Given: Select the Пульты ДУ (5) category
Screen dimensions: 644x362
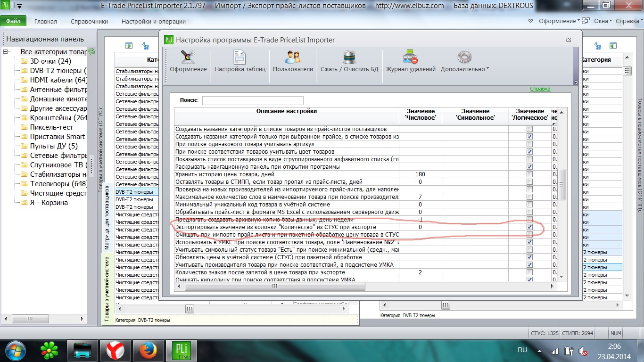Looking at the screenshot, I should 54,146.
